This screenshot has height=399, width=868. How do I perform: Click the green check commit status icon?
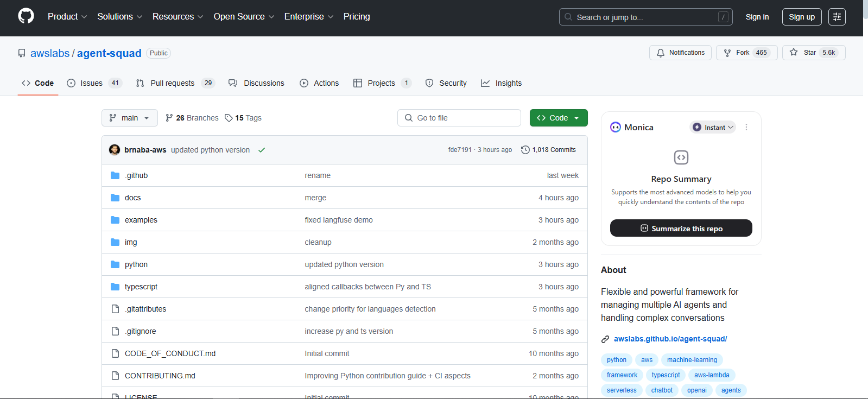pyautogui.click(x=262, y=150)
